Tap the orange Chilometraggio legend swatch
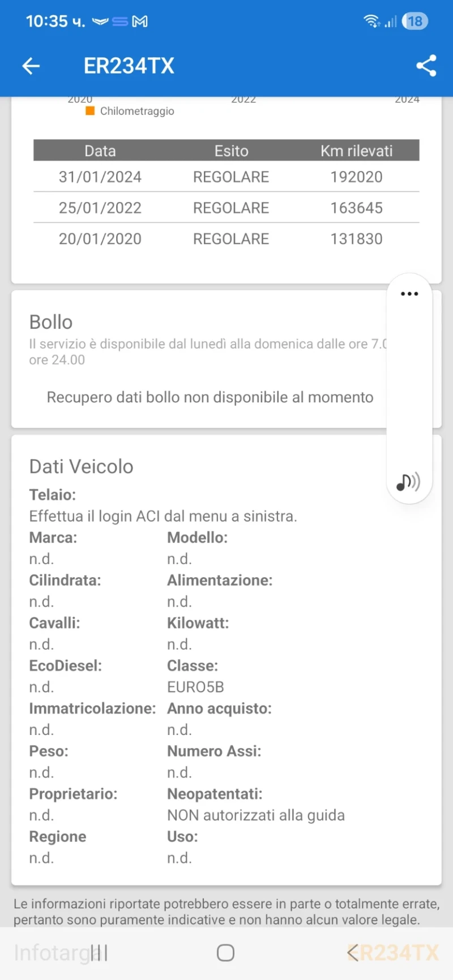The height and width of the screenshot is (980, 453). 90,111
